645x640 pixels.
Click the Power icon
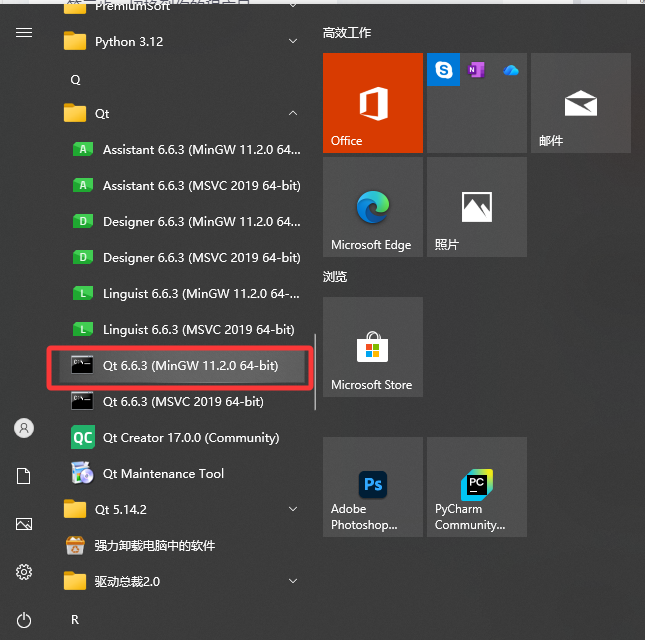(x=24, y=620)
